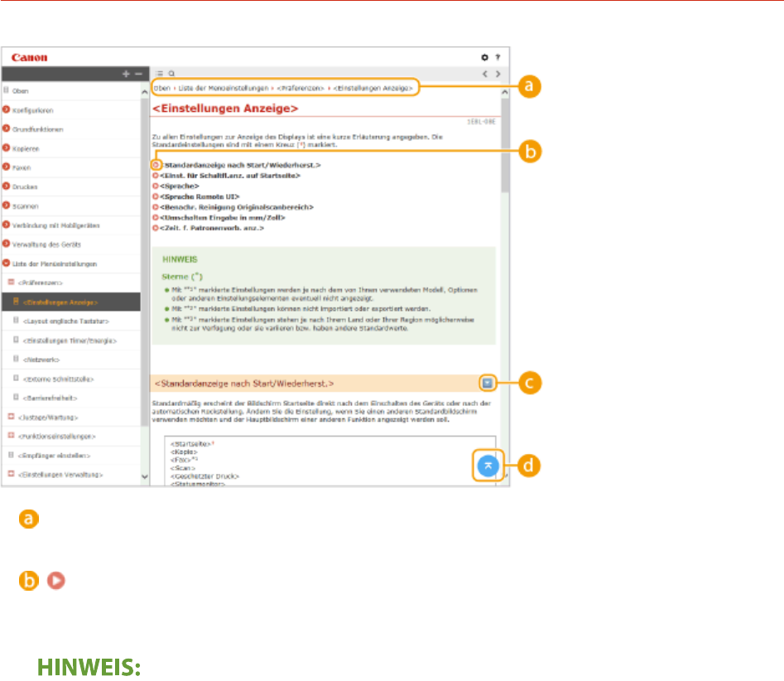Expand Verwaltung des Geräts chapter
This screenshot has width=784, height=681.
(x=7, y=244)
